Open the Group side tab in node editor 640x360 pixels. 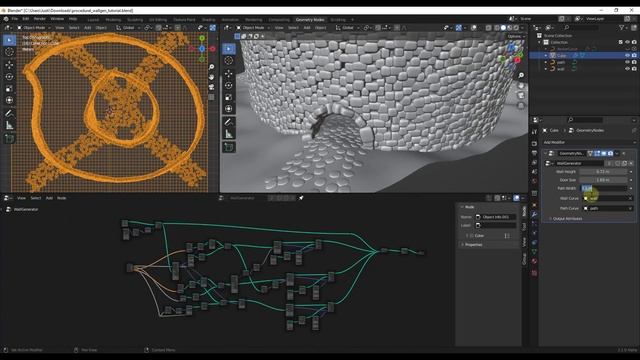coord(524,259)
